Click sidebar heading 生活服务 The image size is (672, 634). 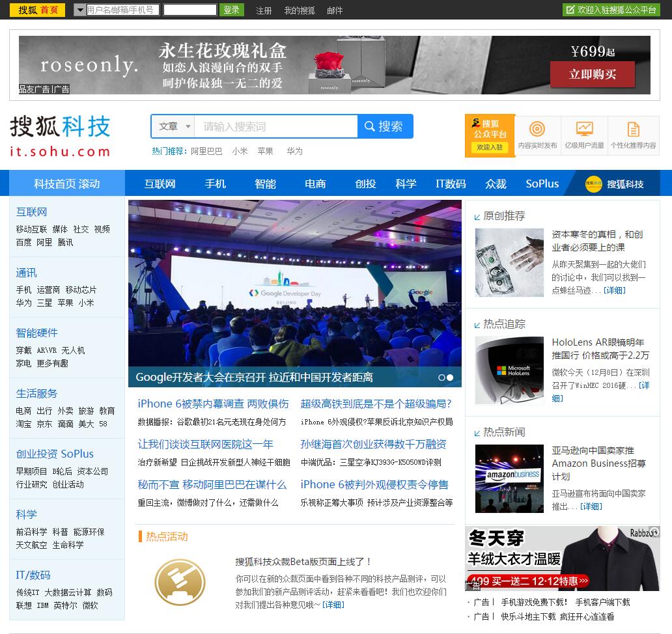tap(36, 394)
